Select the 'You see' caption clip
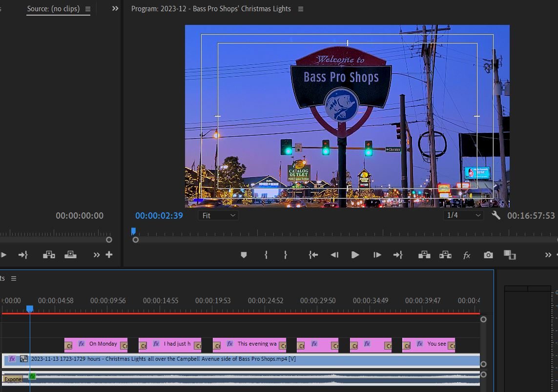The width and height of the screenshot is (558, 392). pyautogui.click(x=429, y=345)
